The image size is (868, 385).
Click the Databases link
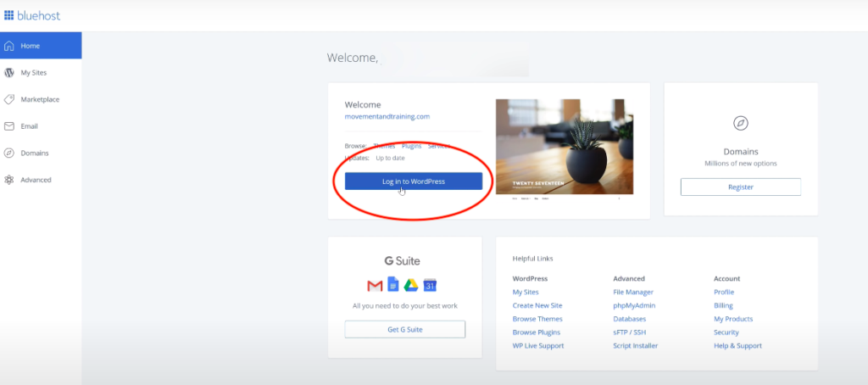630,319
